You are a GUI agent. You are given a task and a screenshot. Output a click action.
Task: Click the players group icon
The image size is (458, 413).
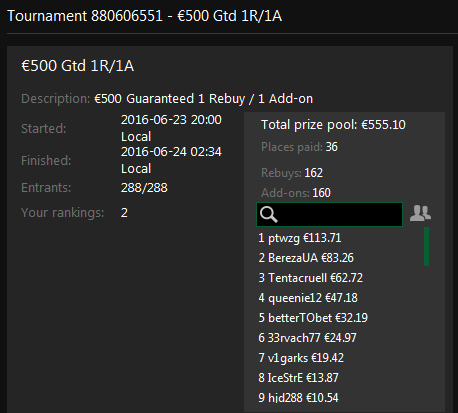point(420,213)
